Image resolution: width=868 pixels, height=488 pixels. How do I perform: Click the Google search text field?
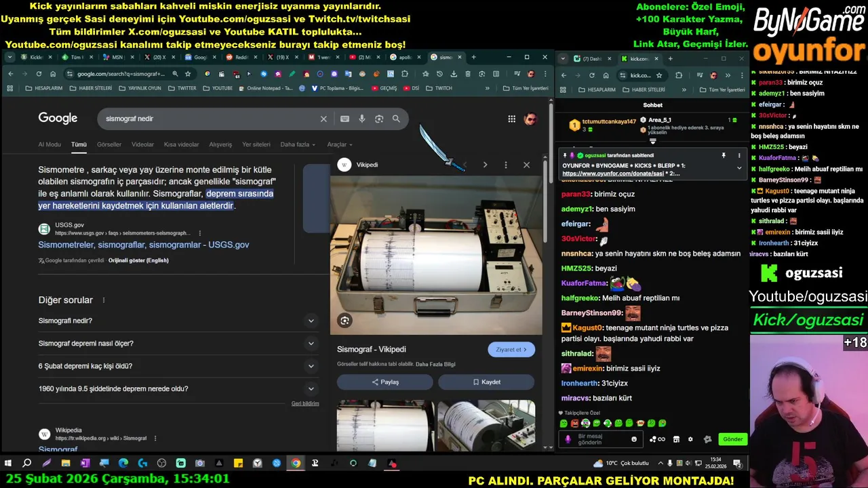(x=210, y=119)
